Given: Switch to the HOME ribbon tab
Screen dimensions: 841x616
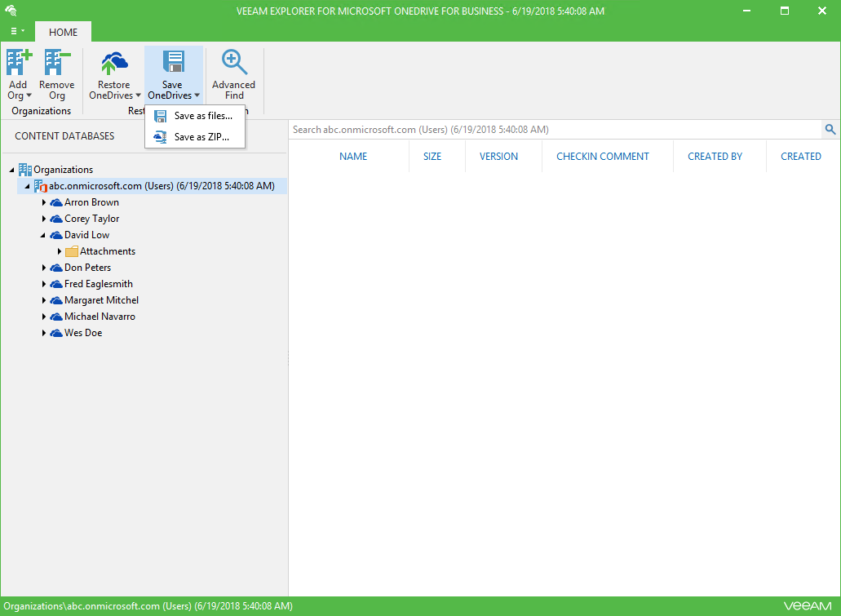Looking at the screenshot, I should pos(64,32).
